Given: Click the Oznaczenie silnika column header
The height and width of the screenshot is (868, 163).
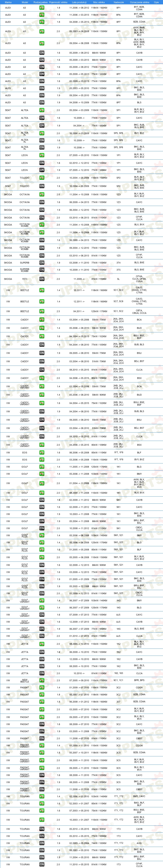Looking at the screenshot, I should pos(139,2).
